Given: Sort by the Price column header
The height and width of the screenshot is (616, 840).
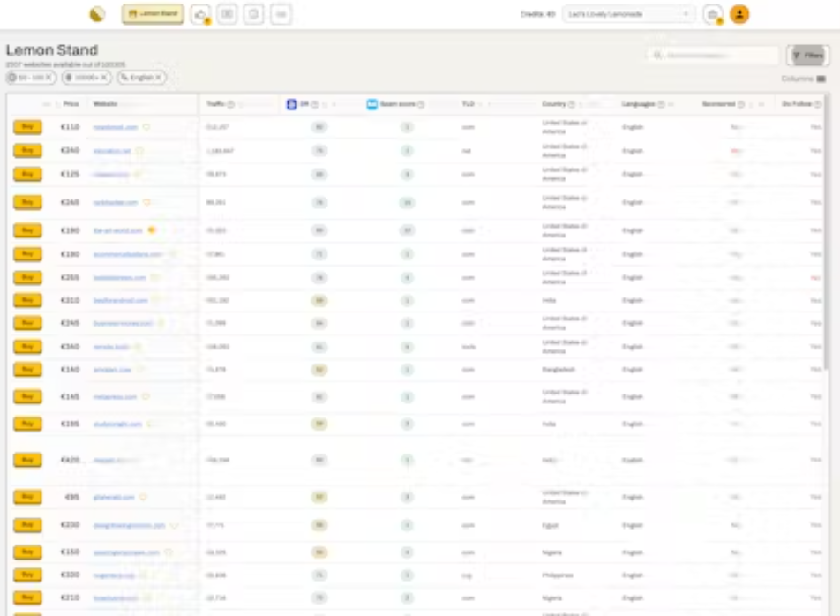Looking at the screenshot, I should click(x=71, y=104).
